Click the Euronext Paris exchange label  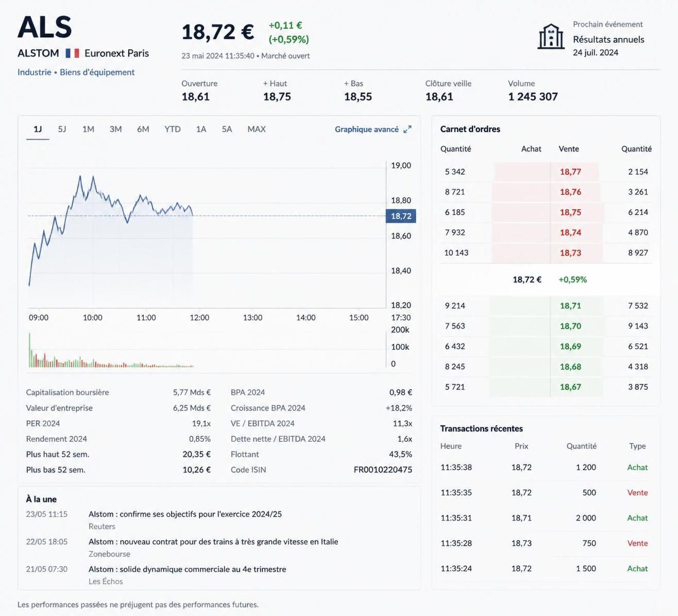(116, 53)
